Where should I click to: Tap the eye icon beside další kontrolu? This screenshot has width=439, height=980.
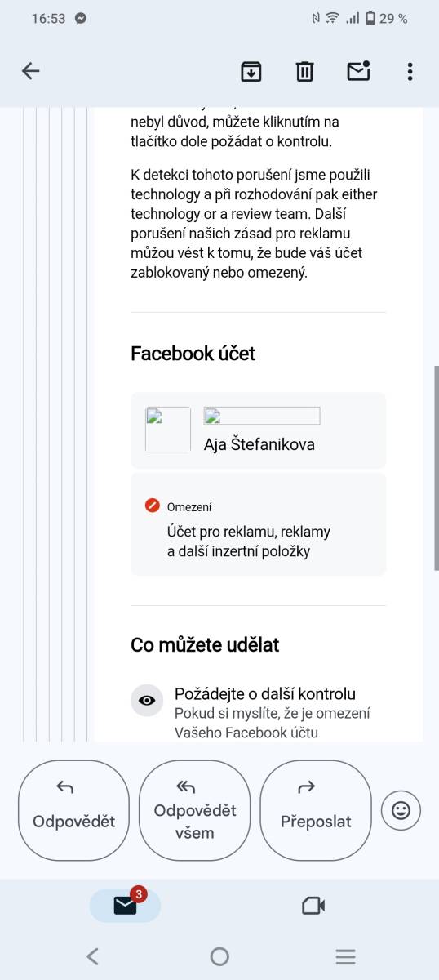[x=147, y=700]
